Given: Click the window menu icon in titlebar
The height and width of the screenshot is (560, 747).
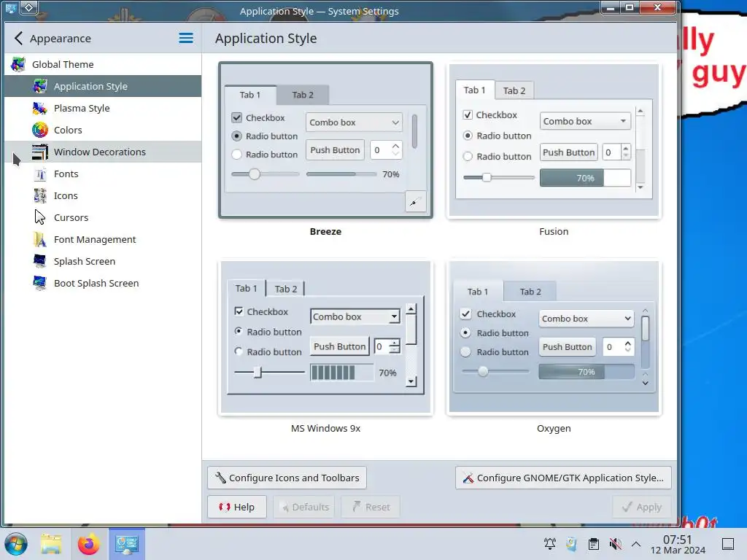Looking at the screenshot, I should (10, 7).
